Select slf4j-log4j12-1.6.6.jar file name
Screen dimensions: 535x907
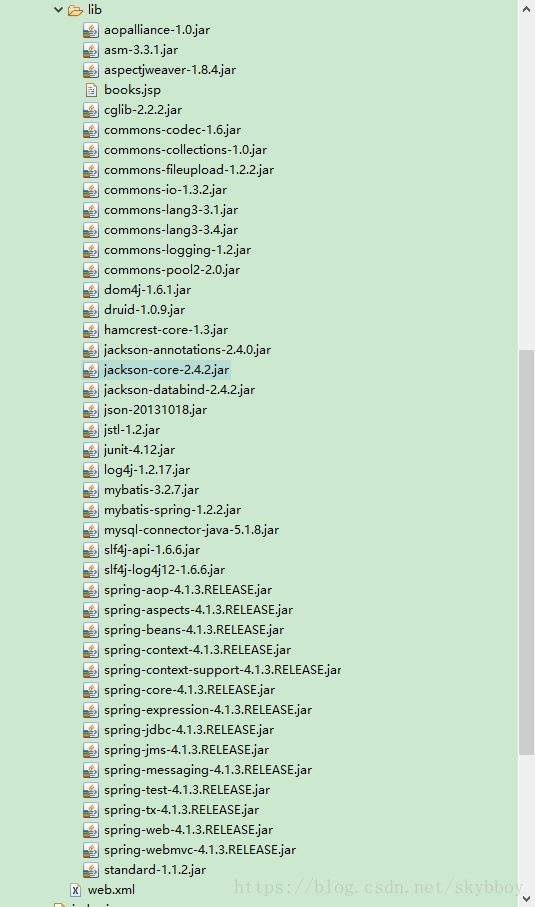164,570
